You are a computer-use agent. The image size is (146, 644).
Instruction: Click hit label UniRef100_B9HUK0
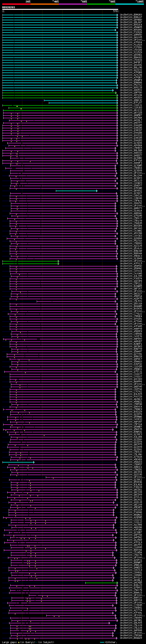pyautogui.click(x=131, y=15)
